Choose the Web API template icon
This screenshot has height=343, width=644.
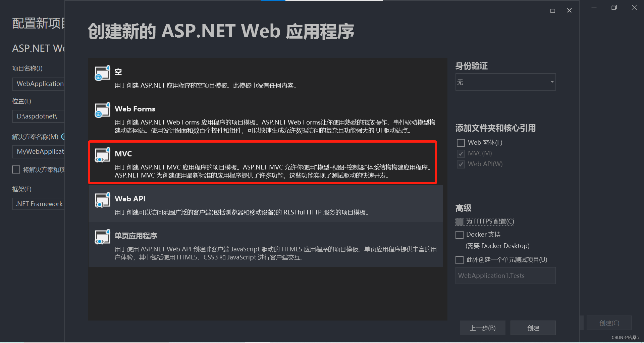pyautogui.click(x=102, y=200)
